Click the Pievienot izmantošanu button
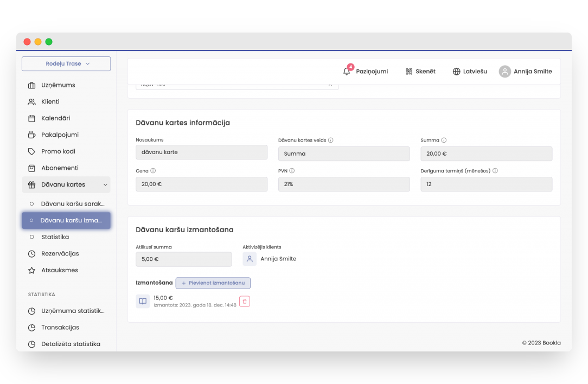 (x=213, y=283)
